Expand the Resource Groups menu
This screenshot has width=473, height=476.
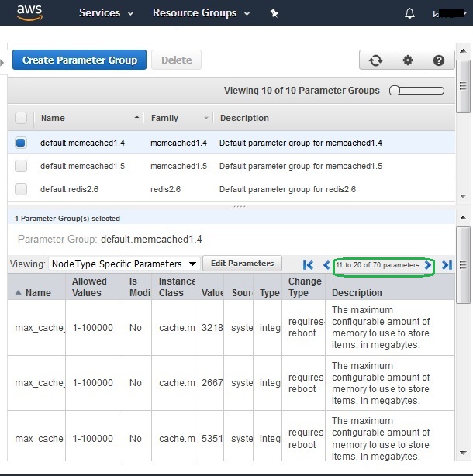click(201, 13)
